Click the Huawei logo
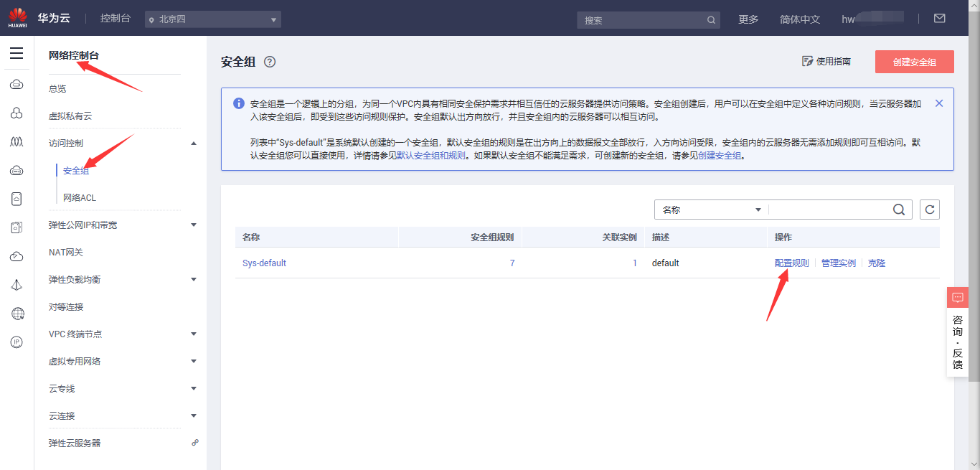The height and width of the screenshot is (470, 980). 17,18
